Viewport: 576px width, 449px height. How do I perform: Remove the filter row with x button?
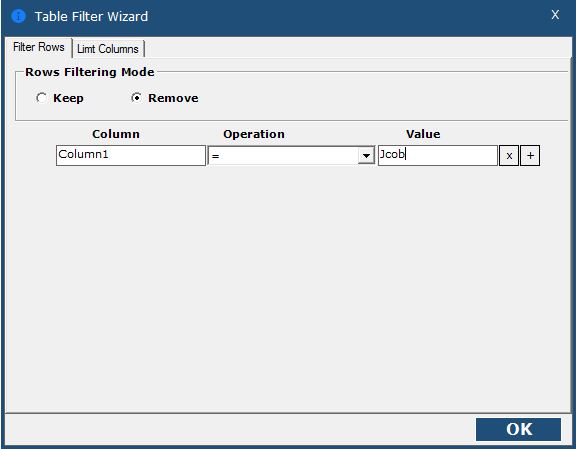tap(509, 156)
